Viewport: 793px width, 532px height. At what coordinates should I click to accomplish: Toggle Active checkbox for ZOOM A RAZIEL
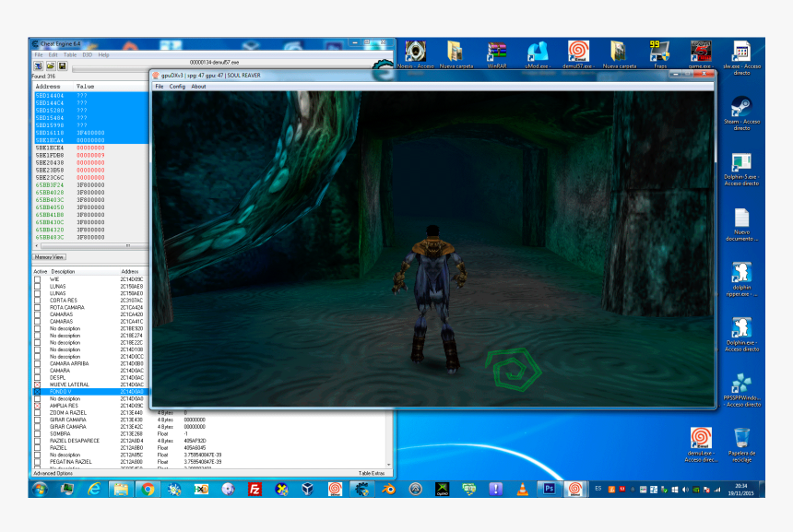(x=38, y=413)
